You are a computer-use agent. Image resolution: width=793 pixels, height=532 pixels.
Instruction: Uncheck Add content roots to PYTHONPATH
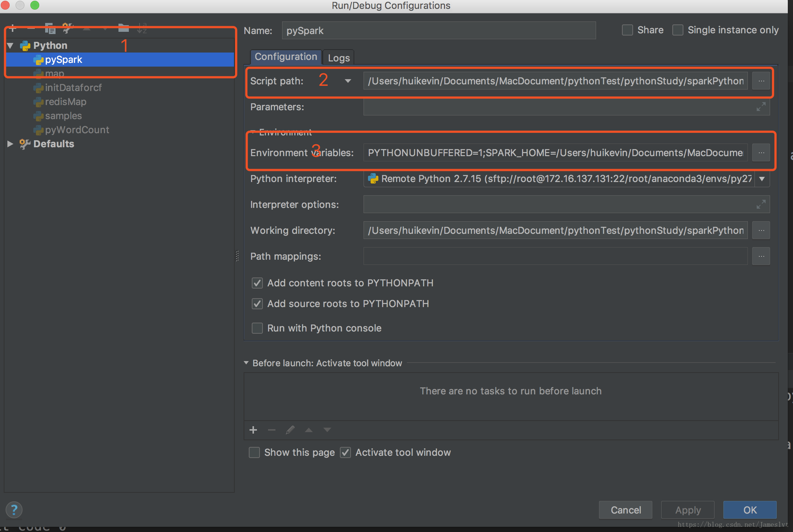[x=257, y=283]
